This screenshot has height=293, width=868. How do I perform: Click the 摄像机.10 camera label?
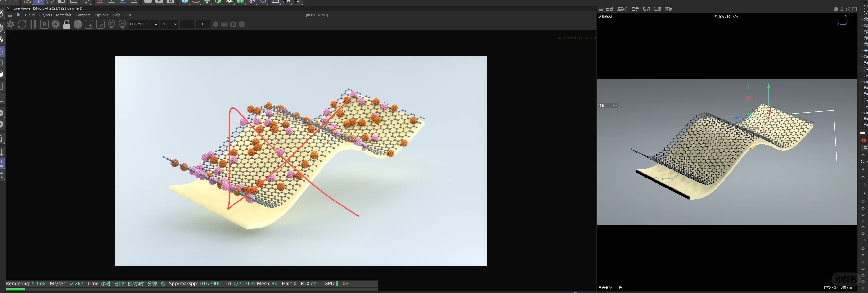(x=723, y=16)
